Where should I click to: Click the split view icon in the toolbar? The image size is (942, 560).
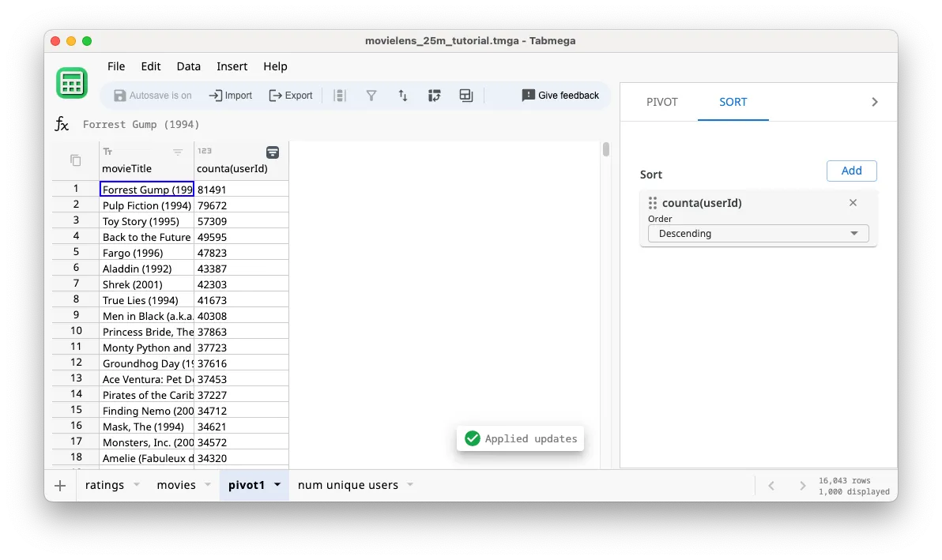click(x=465, y=95)
